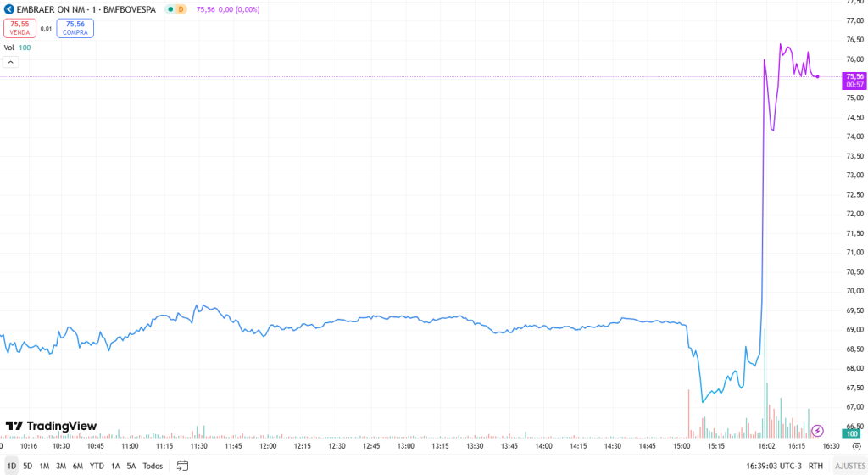
Task: Click the Vol indicator label
Action: 8,47
